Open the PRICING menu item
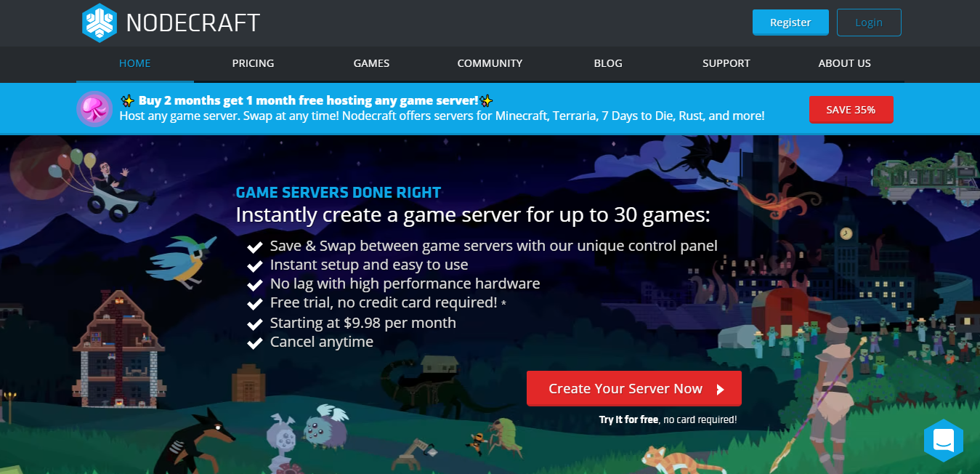Screen dimensions: 980x474 (x=253, y=63)
